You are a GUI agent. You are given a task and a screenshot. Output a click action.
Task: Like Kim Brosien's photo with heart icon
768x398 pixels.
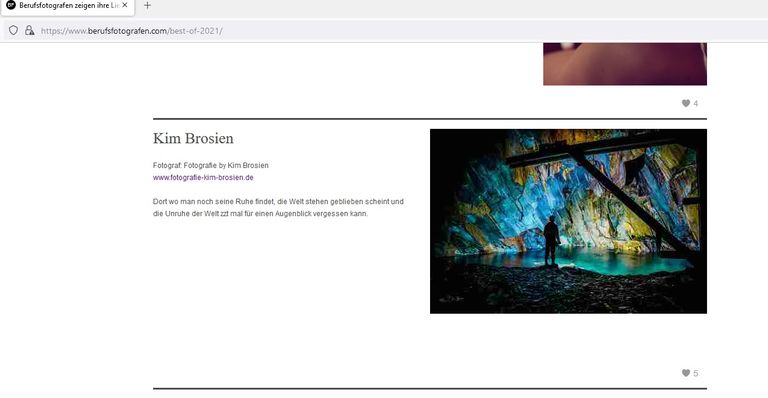tap(686, 373)
